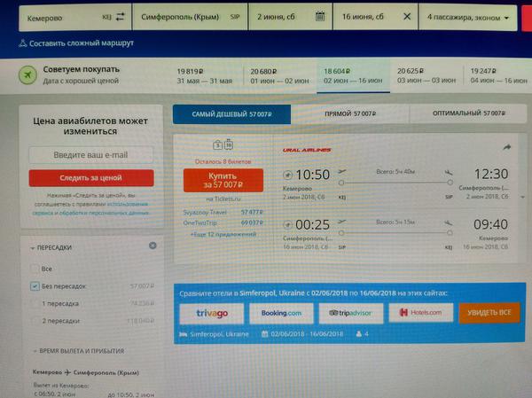Uncheck the Без пересадок checkbox
Viewport: 532px width, 398px height.
(35, 286)
